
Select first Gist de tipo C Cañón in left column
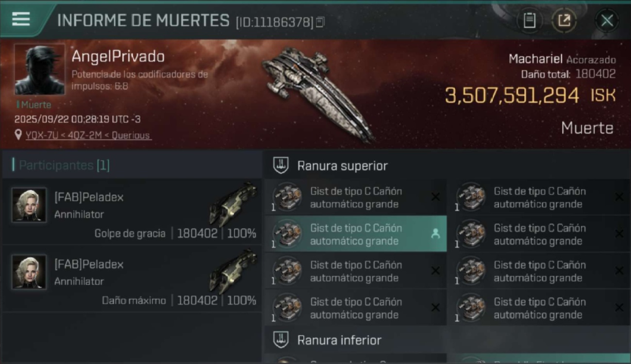click(356, 197)
